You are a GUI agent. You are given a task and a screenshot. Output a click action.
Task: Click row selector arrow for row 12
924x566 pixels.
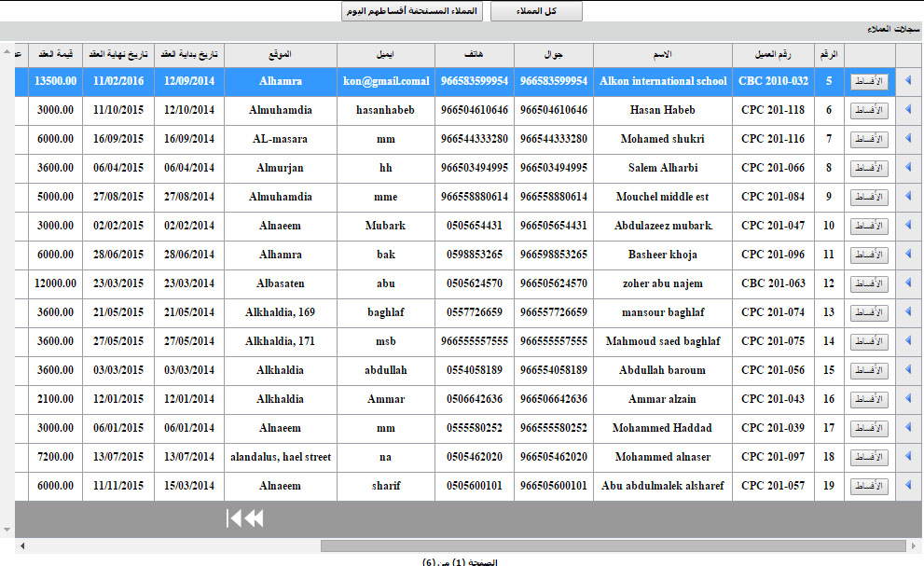[x=908, y=283]
